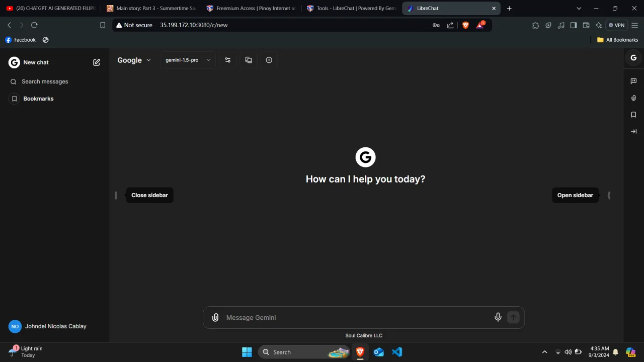Screen dimensions: 644x362
Task: Open model parameters settings icon
Action: (x=228, y=60)
